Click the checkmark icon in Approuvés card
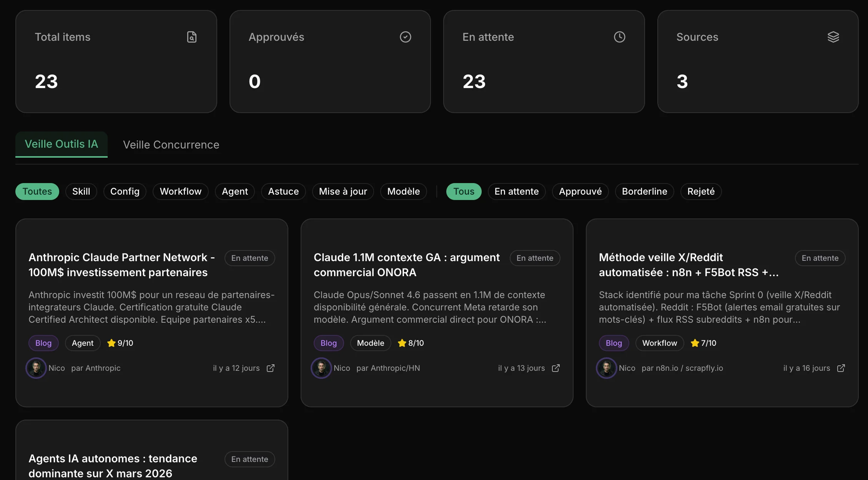The width and height of the screenshot is (868, 480). [x=405, y=37]
